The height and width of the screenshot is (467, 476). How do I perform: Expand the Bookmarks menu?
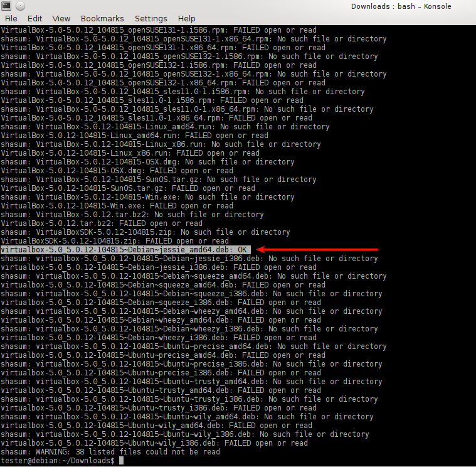(102, 19)
